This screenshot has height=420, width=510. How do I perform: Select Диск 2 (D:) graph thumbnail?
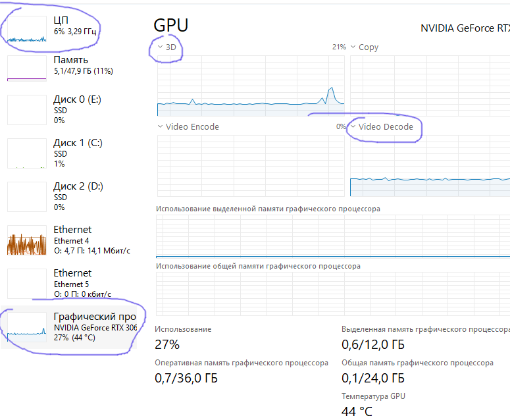(x=27, y=196)
